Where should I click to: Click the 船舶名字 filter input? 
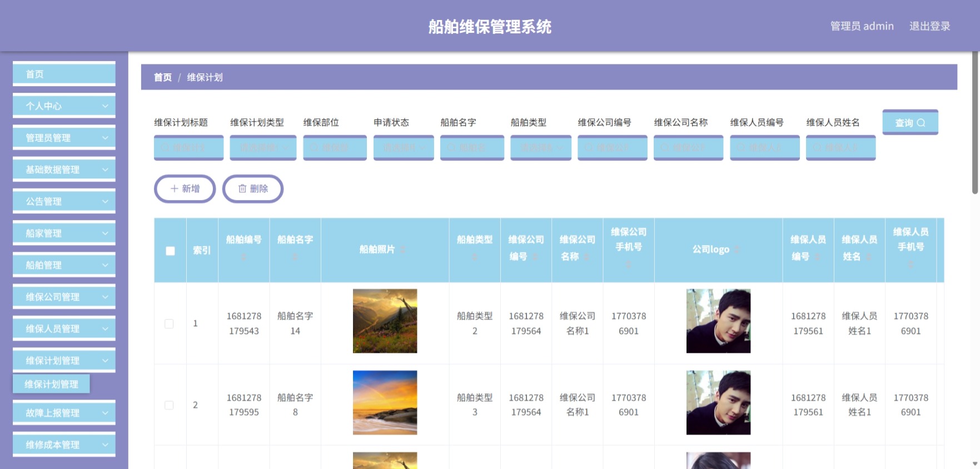tap(472, 148)
